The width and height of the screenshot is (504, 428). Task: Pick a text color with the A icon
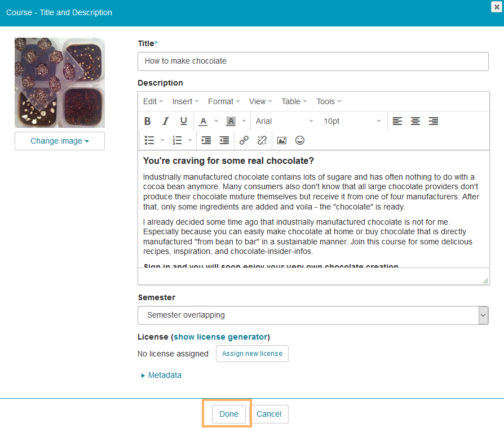click(202, 121)
